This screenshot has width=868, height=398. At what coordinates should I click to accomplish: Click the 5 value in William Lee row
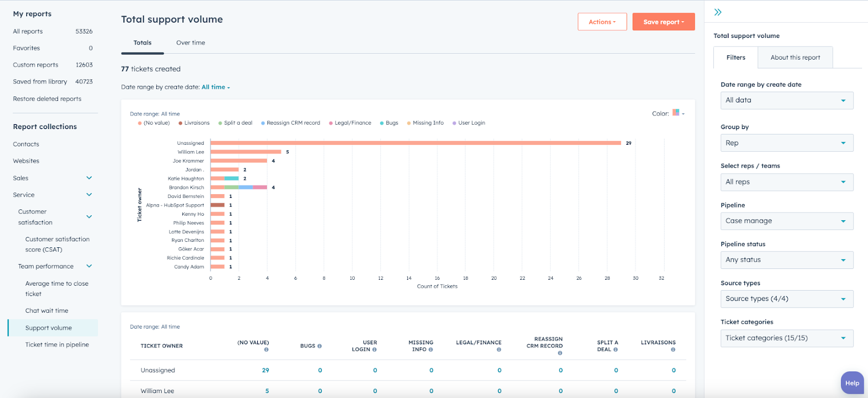tap(267, 391)
